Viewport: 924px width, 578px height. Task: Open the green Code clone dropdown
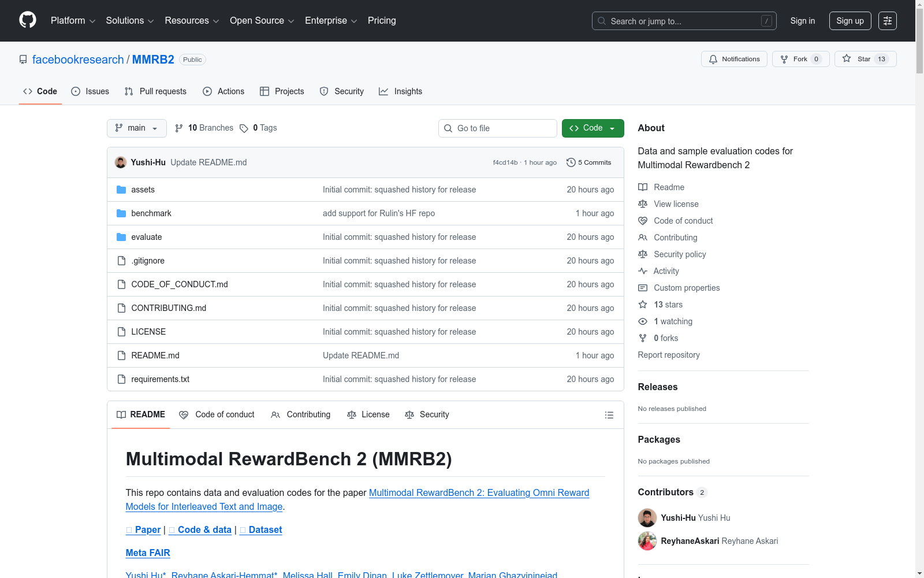pos(593,128)
